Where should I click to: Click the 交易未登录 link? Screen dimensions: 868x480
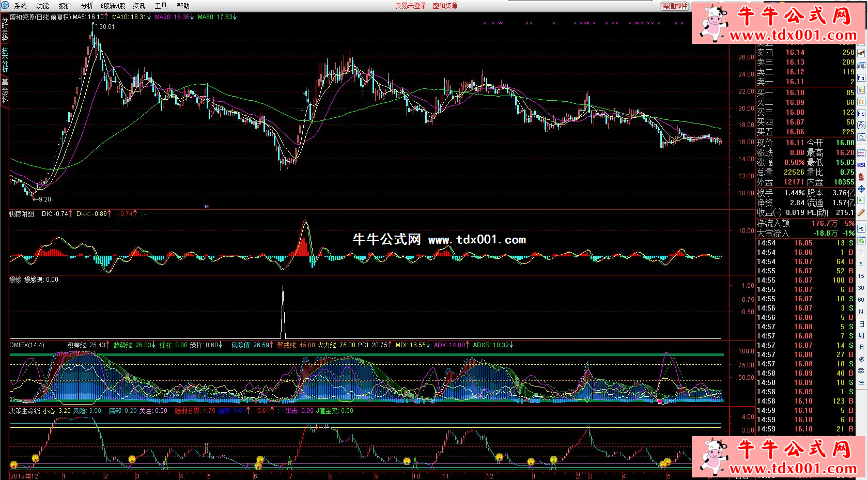(x=411, y=6)
